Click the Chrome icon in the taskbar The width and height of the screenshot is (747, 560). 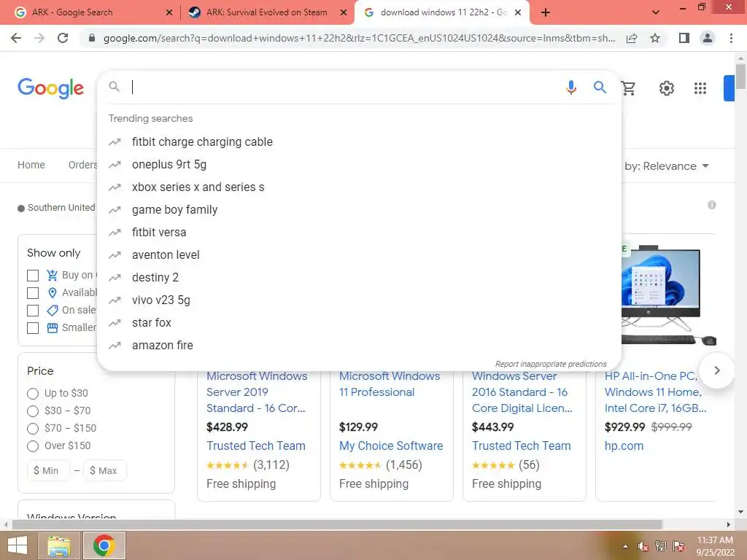104,545
